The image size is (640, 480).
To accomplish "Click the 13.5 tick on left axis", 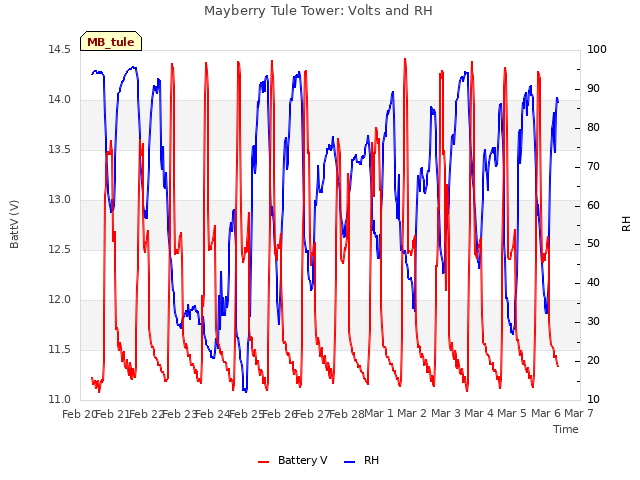I will click(60, 149).
